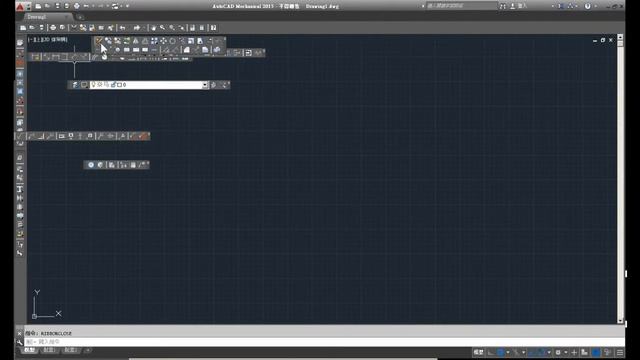Click the Help question mark icon in the standard toolbar
The height and width of the screenshot is (360, 640).
[x=213, y=28]
